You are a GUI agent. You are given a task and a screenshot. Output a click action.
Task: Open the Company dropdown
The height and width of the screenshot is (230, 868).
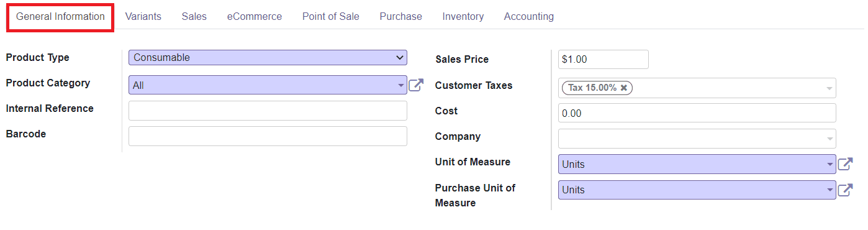697,139
